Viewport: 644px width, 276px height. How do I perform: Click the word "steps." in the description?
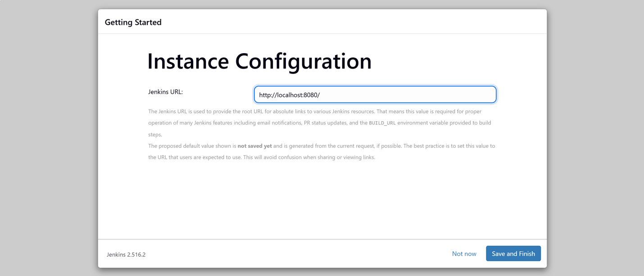pos(155,134)
